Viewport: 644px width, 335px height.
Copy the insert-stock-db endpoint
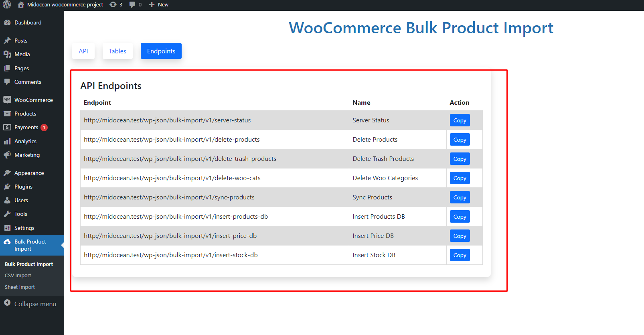pyautogui.click(x=460, y=255)
